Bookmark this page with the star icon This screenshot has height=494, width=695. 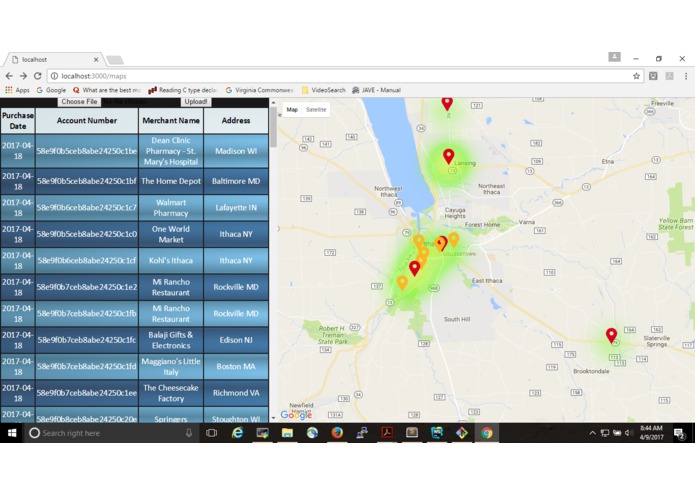click(636, 76)
